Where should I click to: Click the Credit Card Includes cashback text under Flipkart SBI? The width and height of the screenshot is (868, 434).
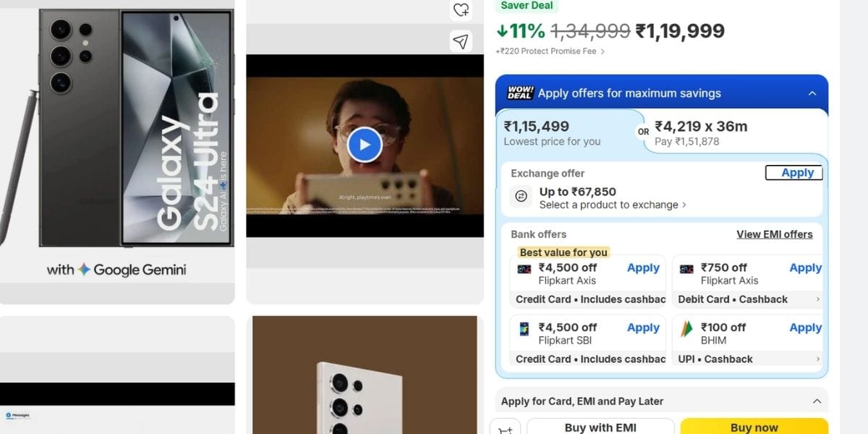[x=590, y=359]
